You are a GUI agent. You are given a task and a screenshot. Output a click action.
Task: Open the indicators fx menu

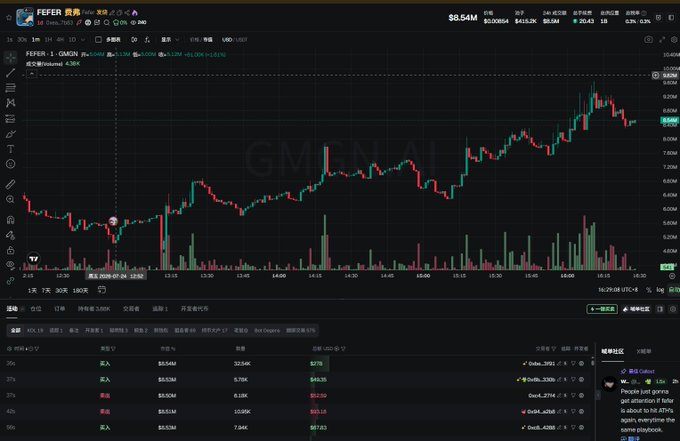pyautogui.click(x=147, y=39)
